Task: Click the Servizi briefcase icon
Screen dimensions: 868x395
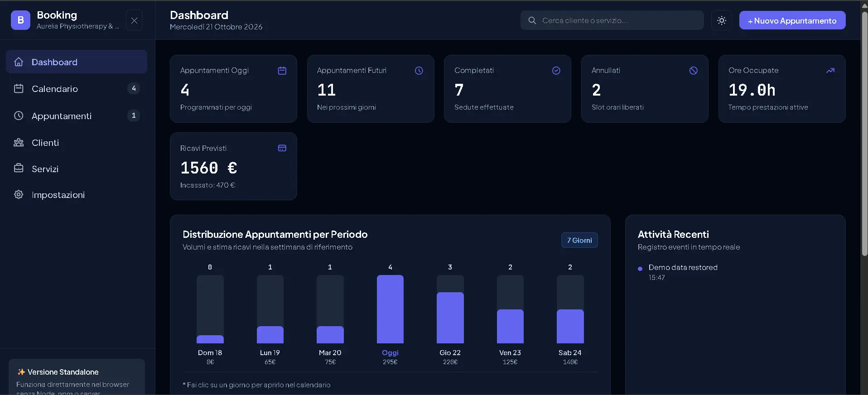Action: [19, 169]
